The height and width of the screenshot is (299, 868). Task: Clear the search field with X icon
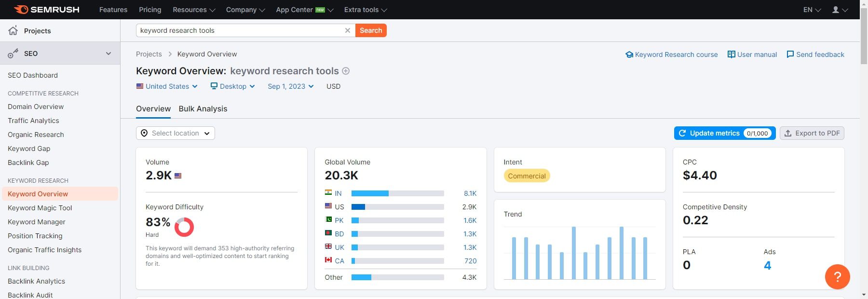[347, 30]
